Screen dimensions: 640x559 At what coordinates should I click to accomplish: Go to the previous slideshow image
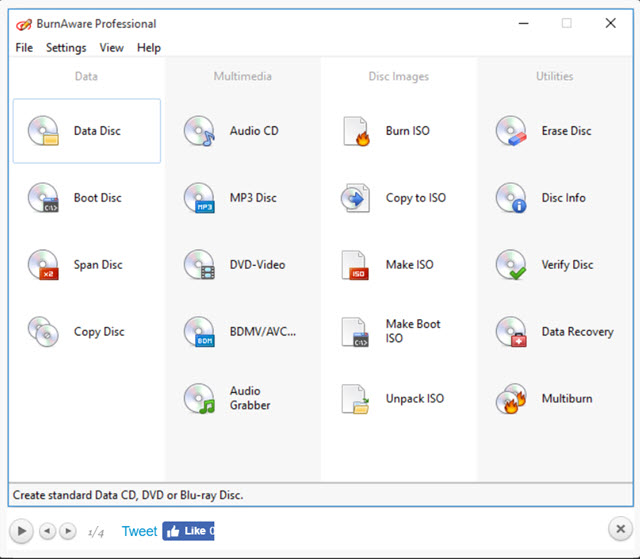tap(47, 531)
